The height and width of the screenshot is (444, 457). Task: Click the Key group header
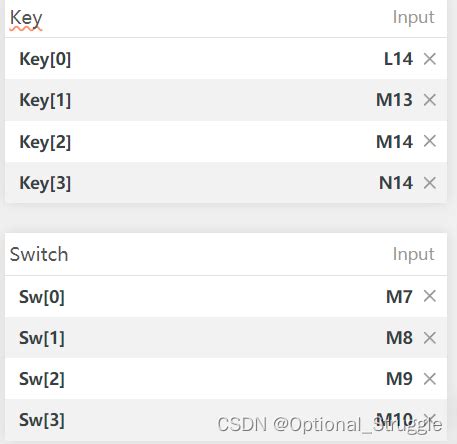pos(226,19)
